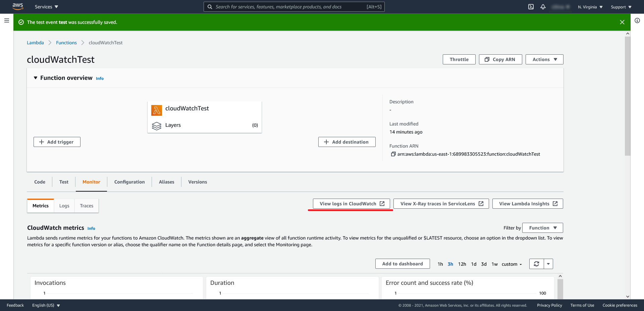Focus the AWS services search box
The height and width of the screenshot is (311, 644).
tap(294, 7)
